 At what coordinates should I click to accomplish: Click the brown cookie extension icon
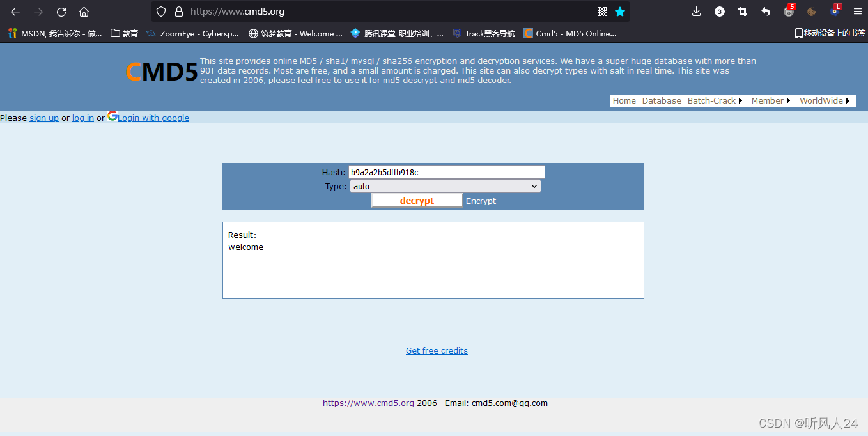812,12
